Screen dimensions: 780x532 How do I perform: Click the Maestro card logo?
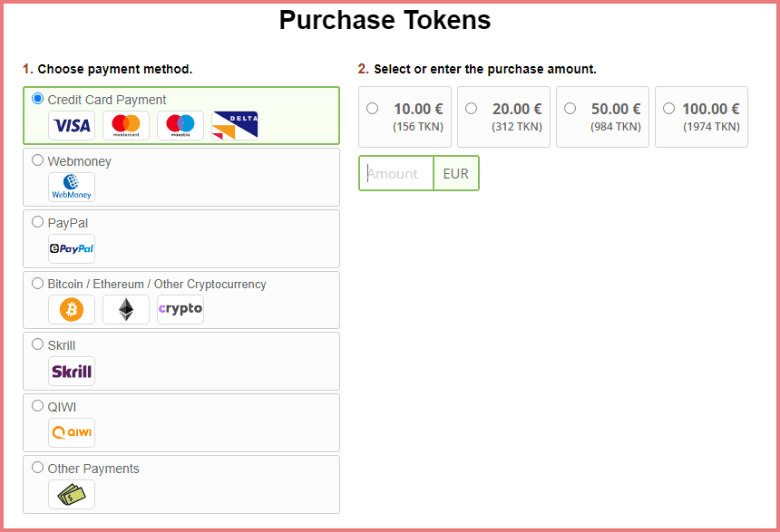point(180,125)
